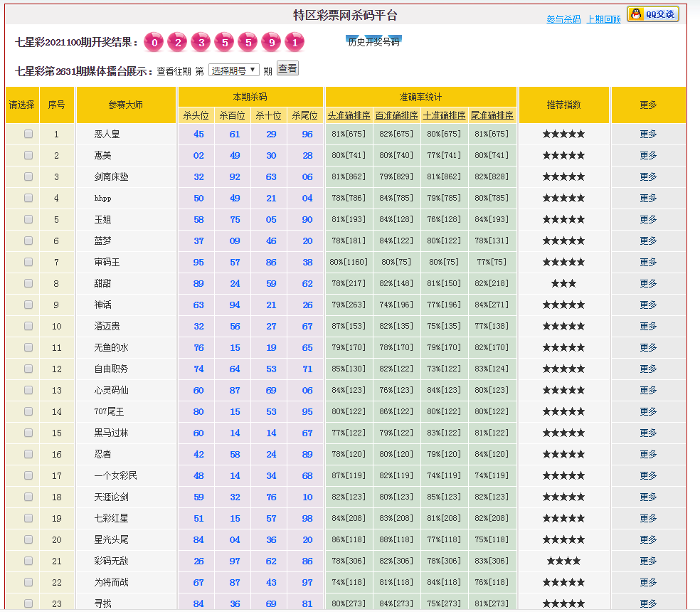
Task: Tick the checkbox for row 1 恶人皇
Action: (28, 134)
